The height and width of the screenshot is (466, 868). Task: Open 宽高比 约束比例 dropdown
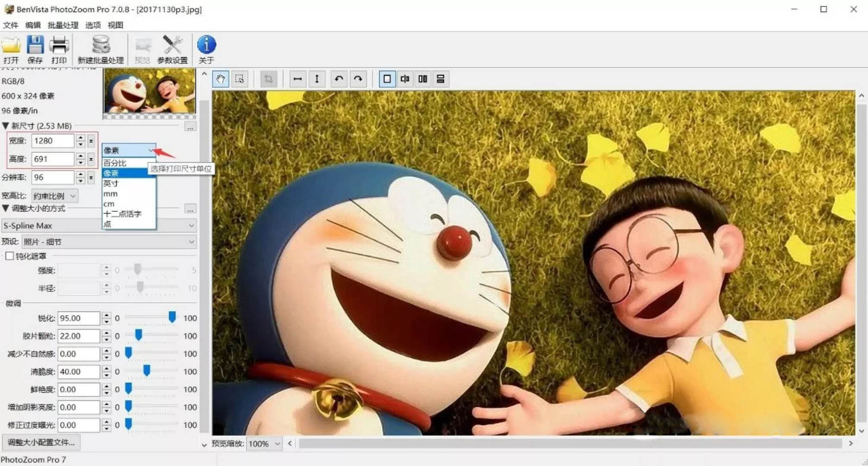coord(55,196)
